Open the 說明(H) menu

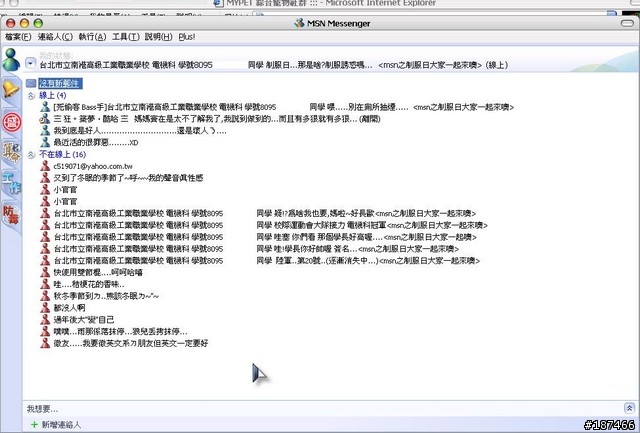[x=158, y=37]
